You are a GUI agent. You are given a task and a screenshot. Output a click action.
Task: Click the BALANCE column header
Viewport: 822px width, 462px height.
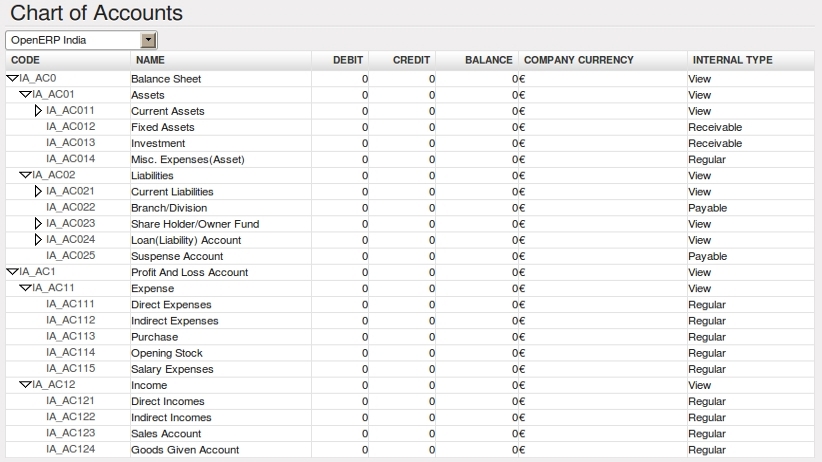pyautogui.click(x=489, y=60)
